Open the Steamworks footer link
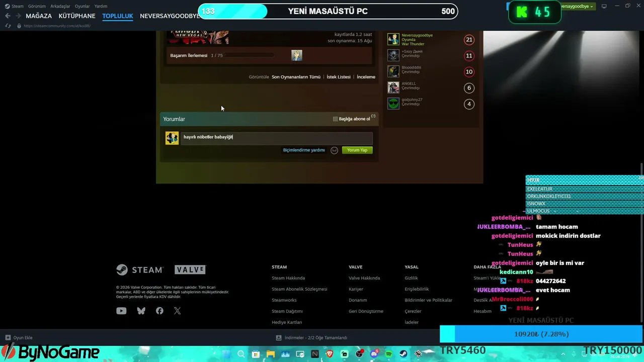 tap(284, 300)
